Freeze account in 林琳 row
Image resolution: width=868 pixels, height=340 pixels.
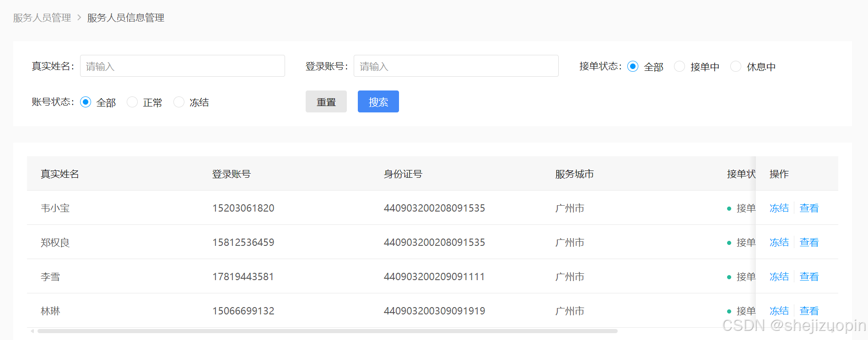[779, 311]
